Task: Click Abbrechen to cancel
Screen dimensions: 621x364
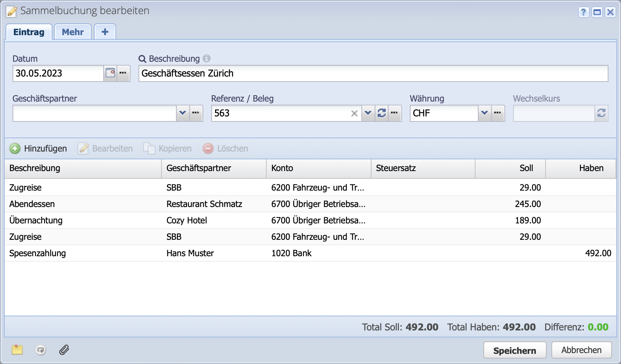Action: 581,350
